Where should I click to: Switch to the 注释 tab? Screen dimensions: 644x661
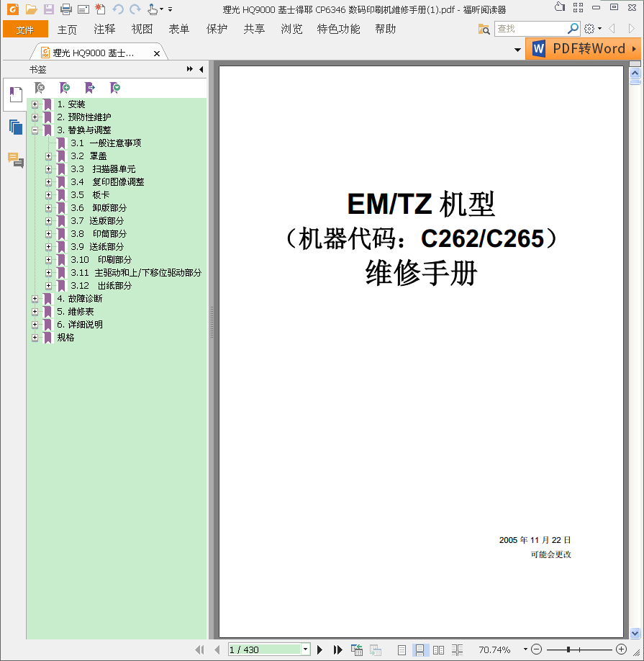click(104, 29)
